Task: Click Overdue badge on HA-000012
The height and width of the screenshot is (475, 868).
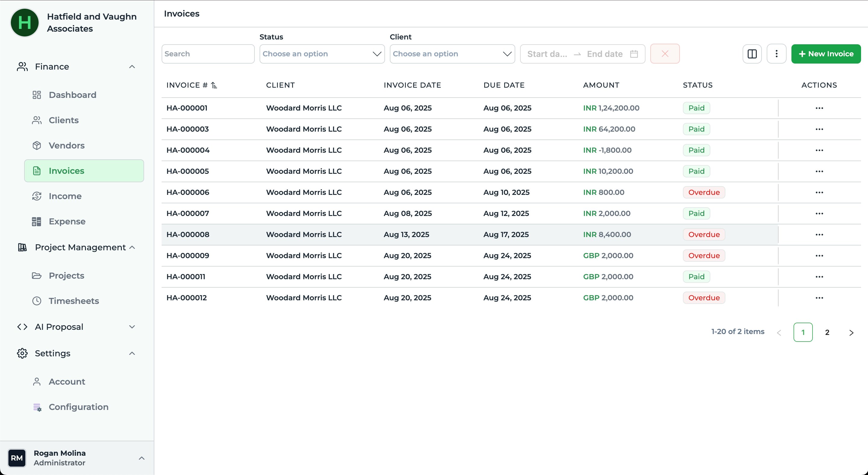Action: 704,298
